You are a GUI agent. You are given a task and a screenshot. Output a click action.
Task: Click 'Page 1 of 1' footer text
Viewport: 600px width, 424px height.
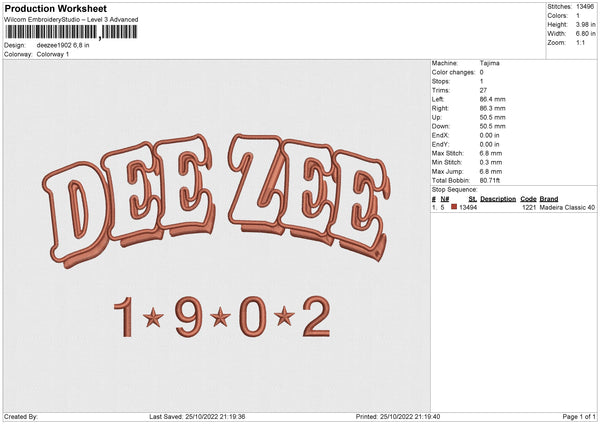[579, 417]
